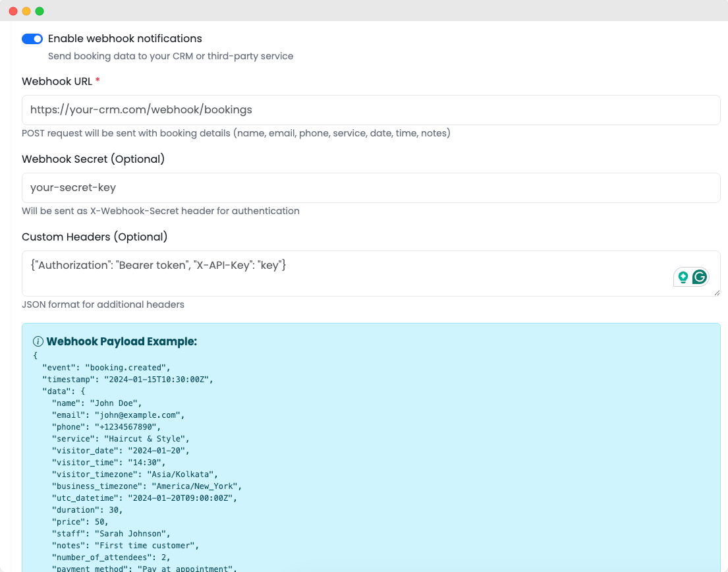Maximize the window with the green button
The image size is (728, 572).
coord(40,11)
